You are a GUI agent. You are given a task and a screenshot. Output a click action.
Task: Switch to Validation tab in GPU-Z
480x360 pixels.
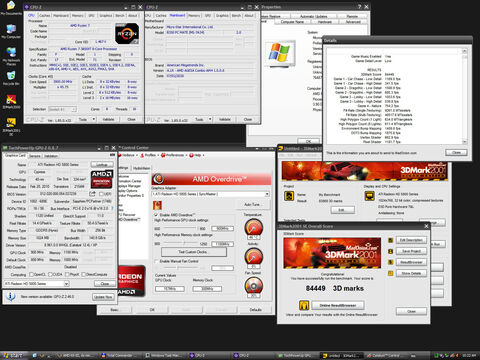coord(51,156)
